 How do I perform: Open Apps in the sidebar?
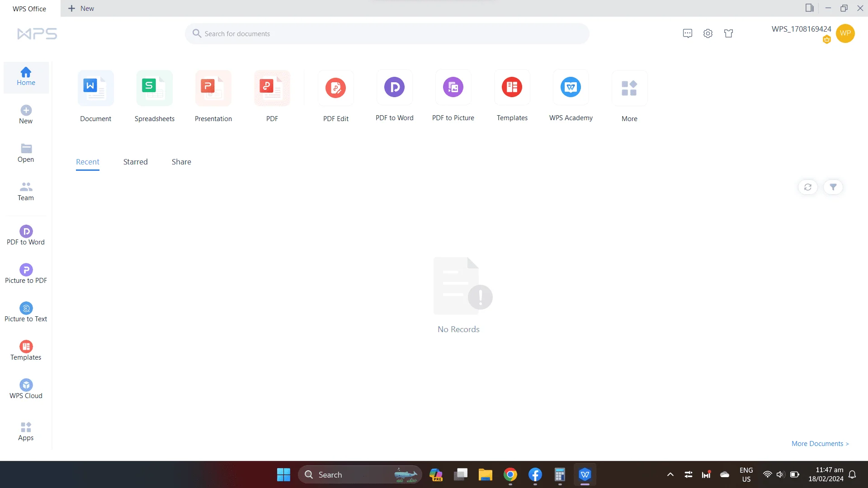[x=26, y=432]
